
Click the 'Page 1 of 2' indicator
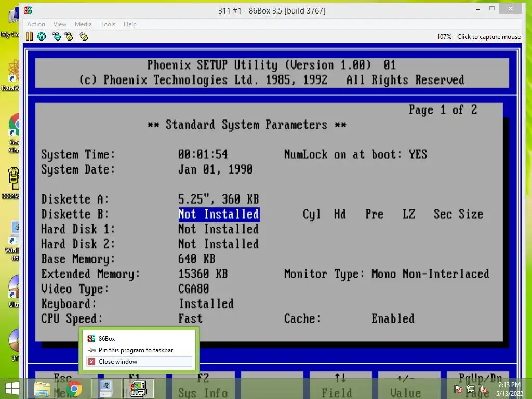443,110
